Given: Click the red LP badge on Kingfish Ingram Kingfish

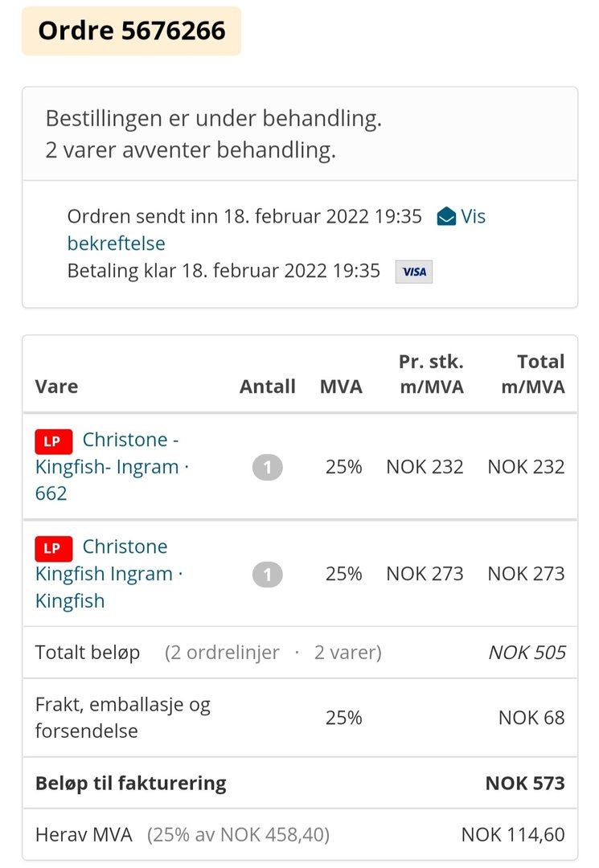Looking at the screenshot, I should coord(54,548).
